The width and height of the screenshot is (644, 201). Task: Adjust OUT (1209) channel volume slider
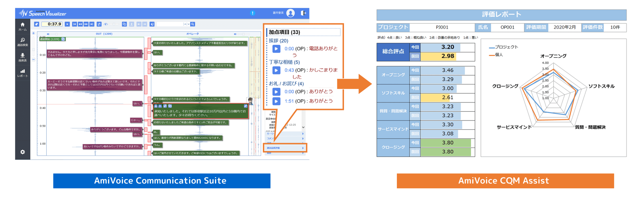click(x=56, y=34)
